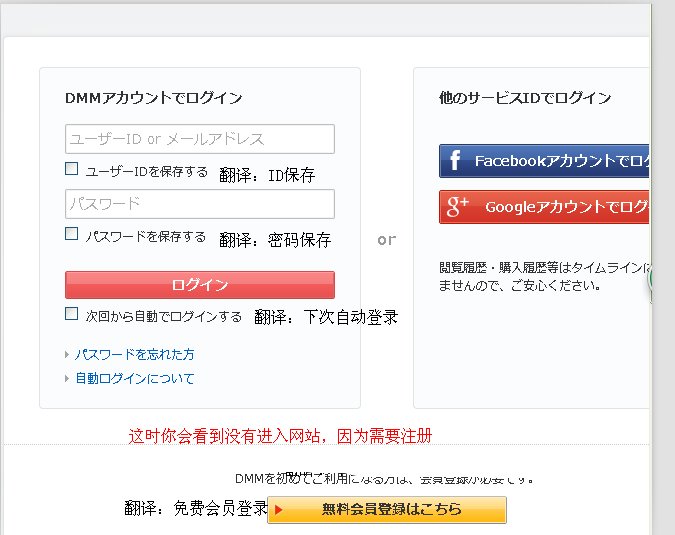Follow the 自動ログインについて link

click(135, 379)
